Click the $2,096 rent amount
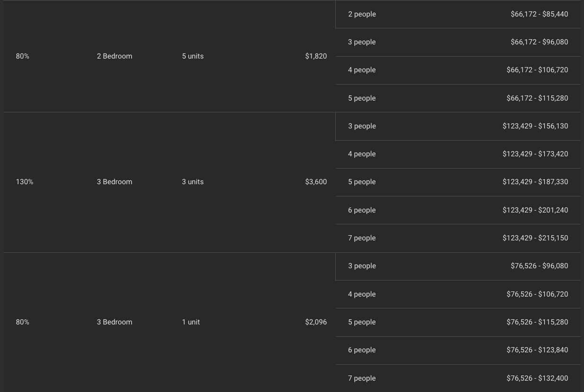The height and width of the screenshot is (392, 584). pos(316,322)
